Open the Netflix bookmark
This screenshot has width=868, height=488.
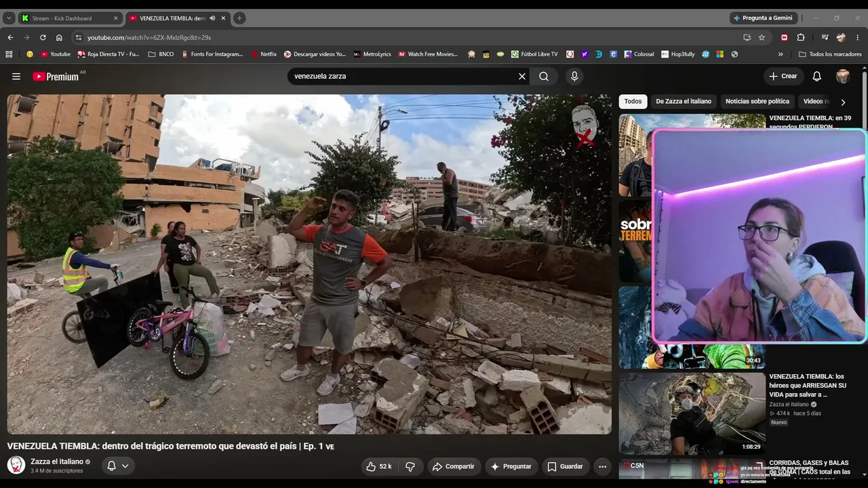click(264, 54)
